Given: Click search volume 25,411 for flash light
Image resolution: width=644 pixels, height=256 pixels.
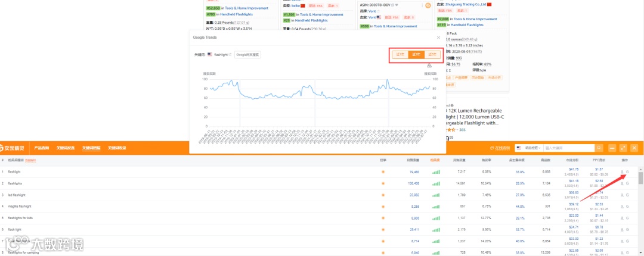Looking at the screenshot, I should [414, 229].
